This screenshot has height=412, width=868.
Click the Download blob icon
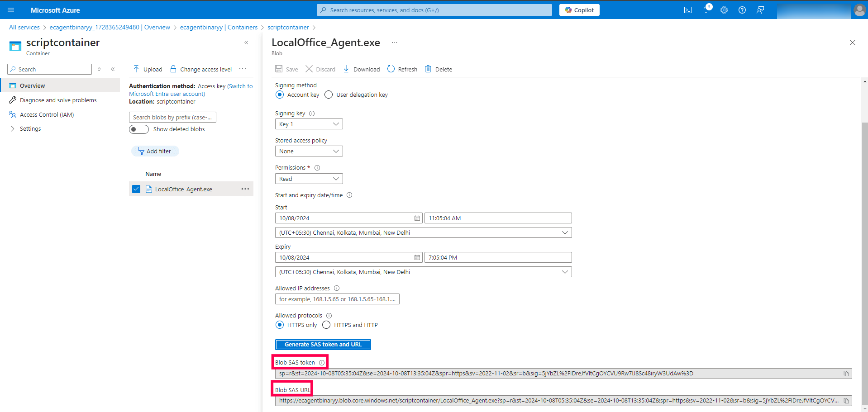(x=346, y=69)
